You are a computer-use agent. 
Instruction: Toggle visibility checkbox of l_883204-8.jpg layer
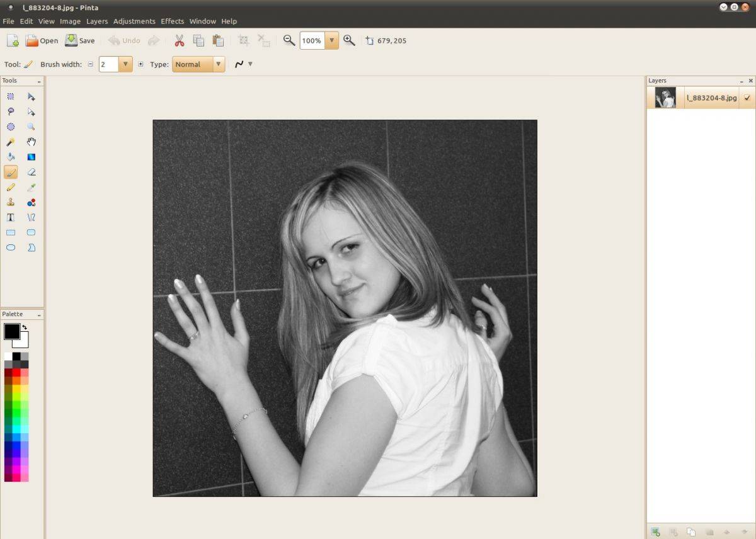click(747, 98)
